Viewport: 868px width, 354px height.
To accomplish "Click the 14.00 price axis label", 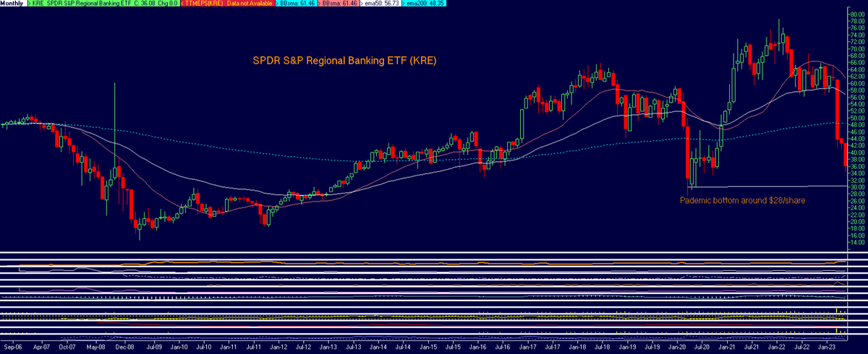I will [x=857, y=242].
